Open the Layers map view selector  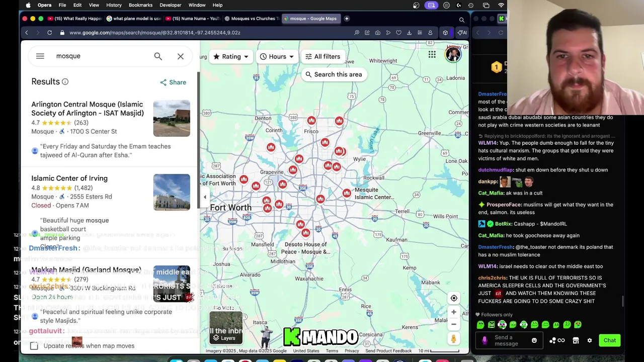[x=226, y=327]
